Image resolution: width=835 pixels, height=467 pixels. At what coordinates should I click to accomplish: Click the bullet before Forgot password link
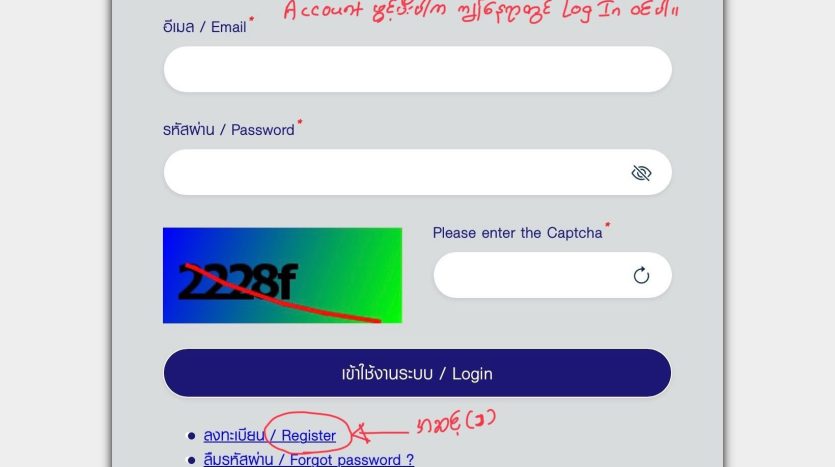pyautogui.click(x=191, y=460)
